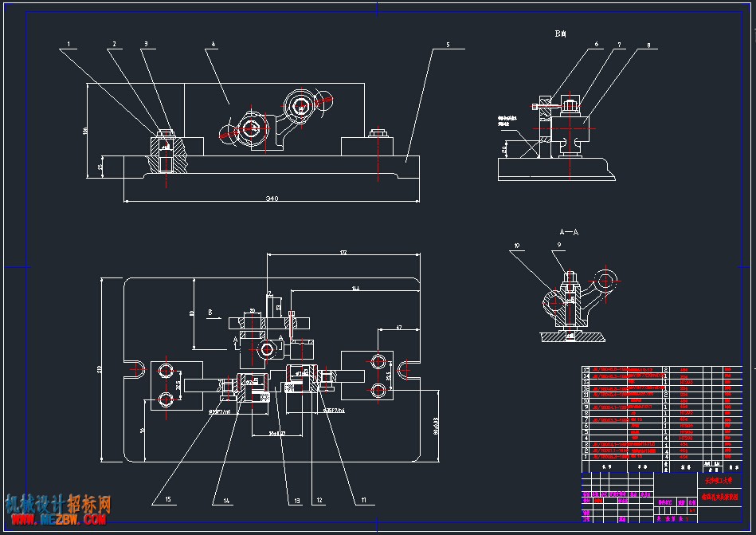The width and height of the screenshot is (756, 535).
Task: Click the B view direction arrow label
Action: pyautogui.click(x=210, y=313)
